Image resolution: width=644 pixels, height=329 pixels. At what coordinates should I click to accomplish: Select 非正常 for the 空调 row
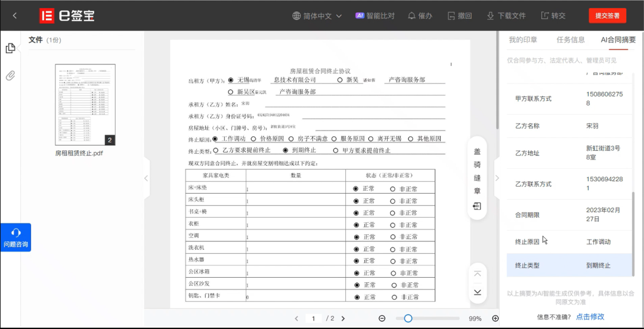tap(392, 237)
